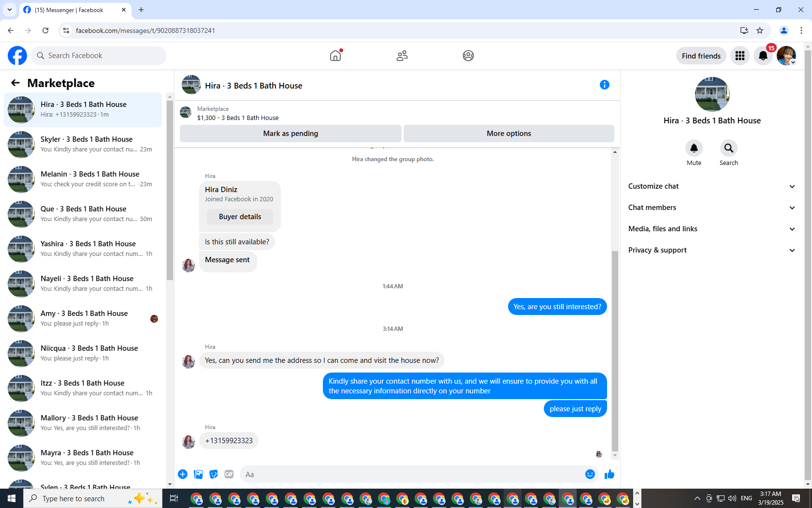The image size is (812, 508).
Task: Open the Mayra 3 Beds conversation
Action: (83, 458)
